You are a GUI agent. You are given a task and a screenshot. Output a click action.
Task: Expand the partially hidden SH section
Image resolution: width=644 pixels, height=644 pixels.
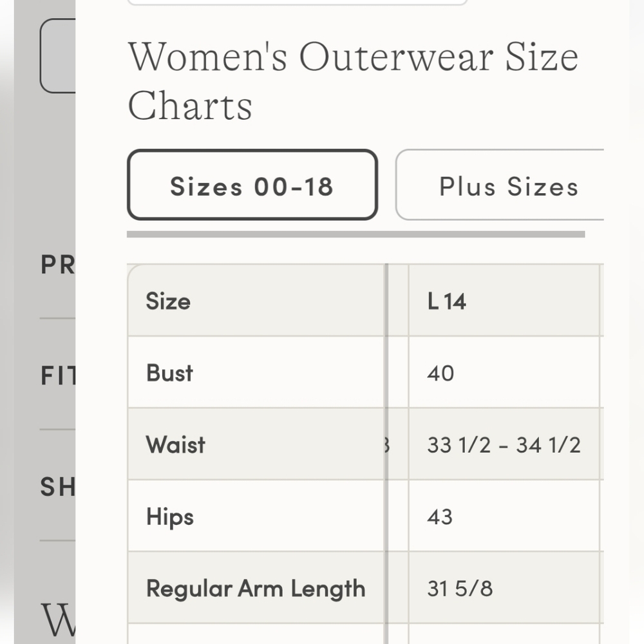pyautogui.click(x=57, y=487)
